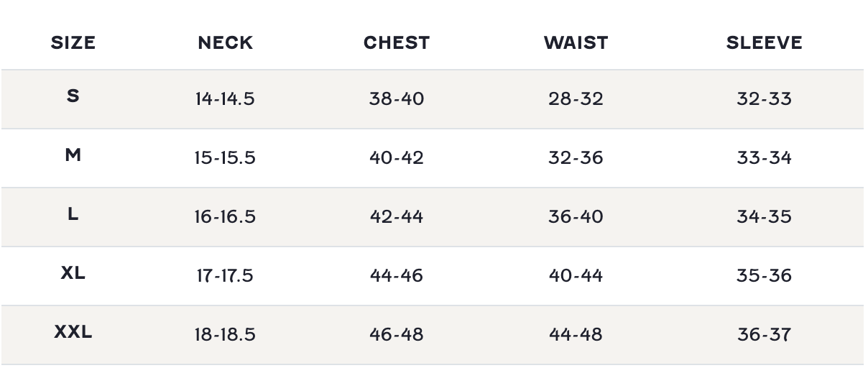The image size is (868, 368).
Task: Click the SLEEVE column header
Action: (x=764, y=43)
